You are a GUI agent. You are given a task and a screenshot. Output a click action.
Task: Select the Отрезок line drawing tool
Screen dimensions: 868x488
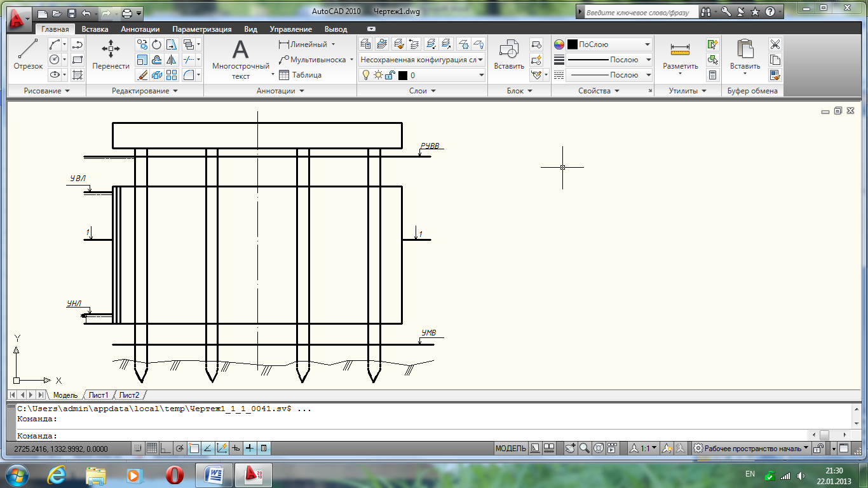[x=28, y=55]
